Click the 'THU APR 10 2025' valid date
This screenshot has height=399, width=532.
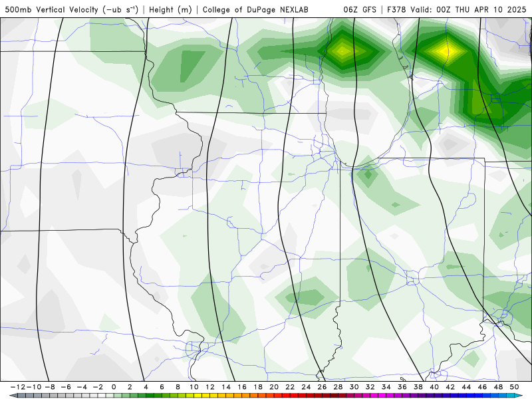pos(491,9)
